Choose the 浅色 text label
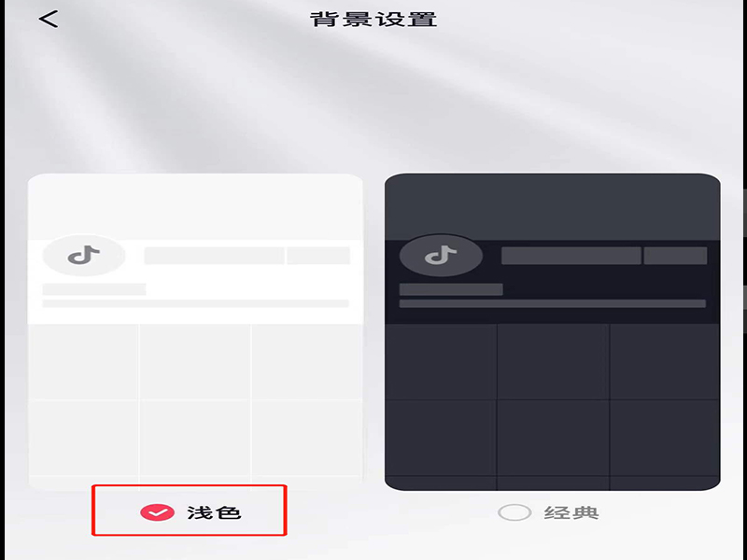Screen dimensions: 747x560 pyautogui.click(x=214, y=512)
